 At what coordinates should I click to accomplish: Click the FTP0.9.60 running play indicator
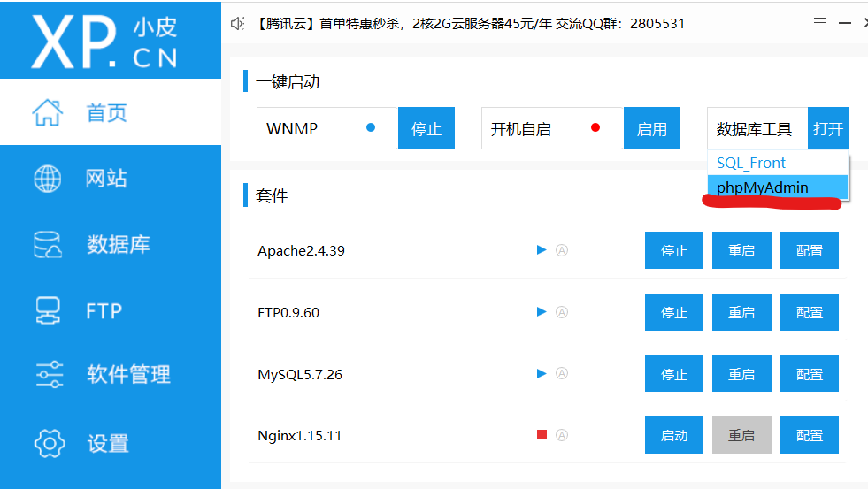(x=542, y=312)
